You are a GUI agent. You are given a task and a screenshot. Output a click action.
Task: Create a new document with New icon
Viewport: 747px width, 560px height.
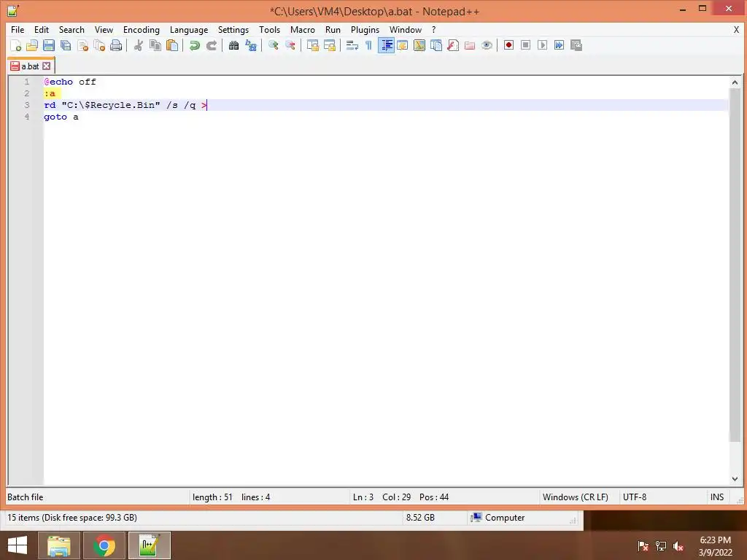point(16,45)
